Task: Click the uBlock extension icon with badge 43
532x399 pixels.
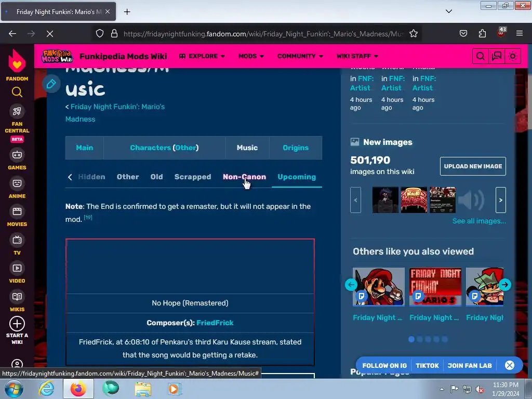Action: pos(501,33)
